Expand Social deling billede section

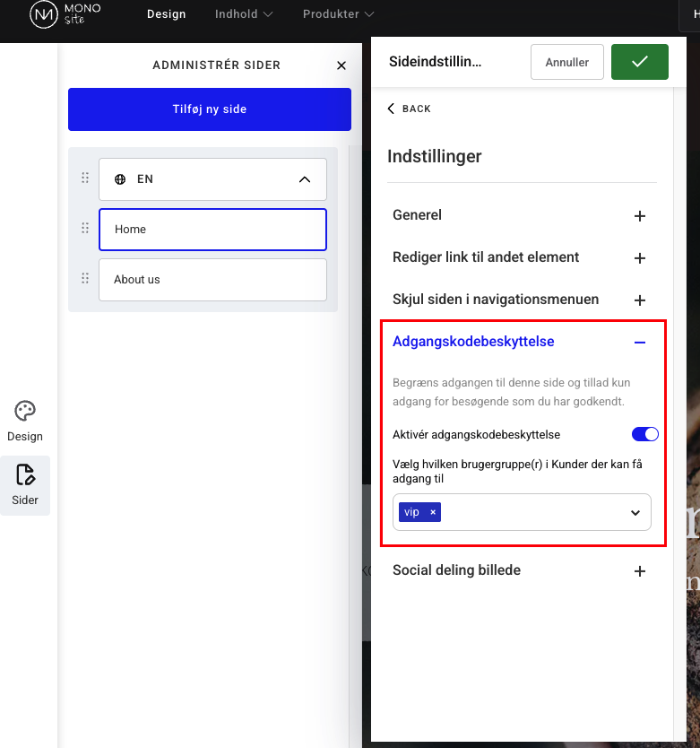pyautogui.click(x=639, y=571)
